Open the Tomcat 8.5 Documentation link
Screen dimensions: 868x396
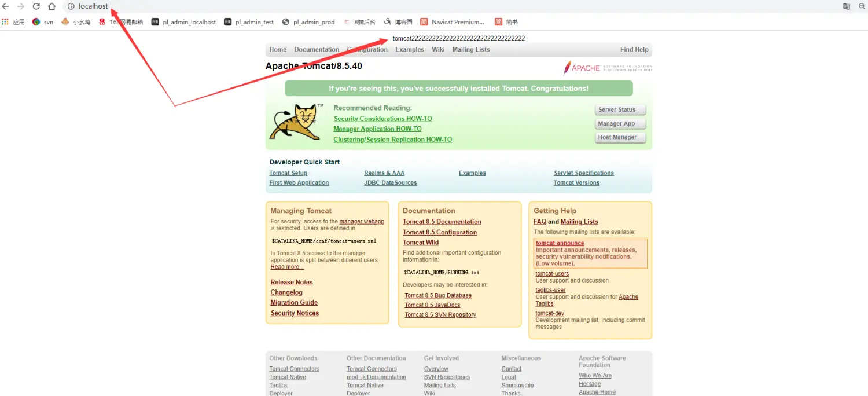pyautogui.click(x=442, y=222)
